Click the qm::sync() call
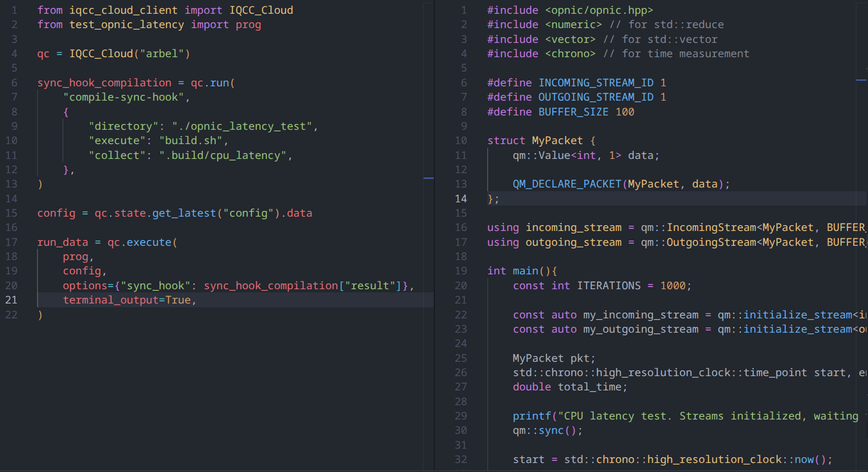 547,431
